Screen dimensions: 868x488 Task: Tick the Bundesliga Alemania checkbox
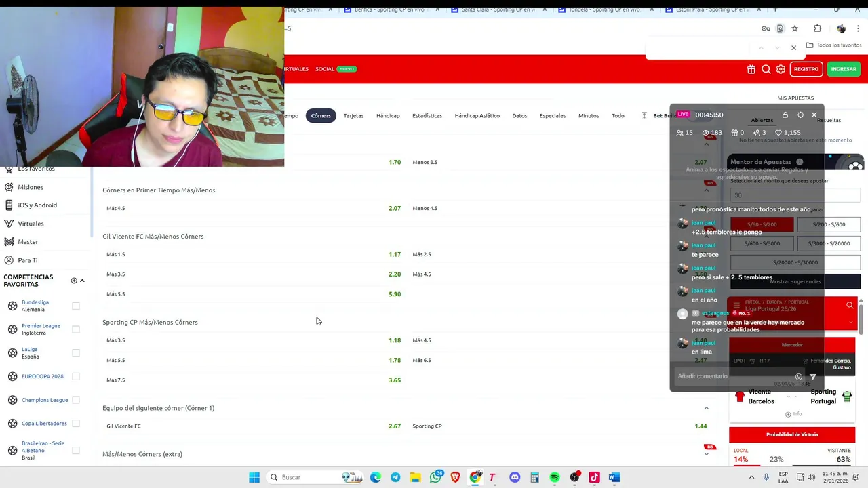click(76, 306)
